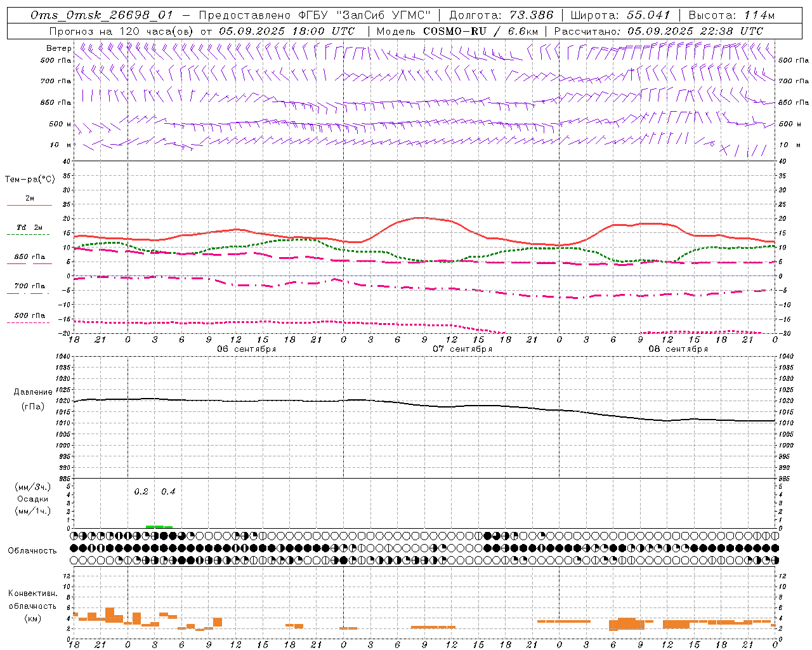Click the 0.4 precipitation amount value

(168, 492)
